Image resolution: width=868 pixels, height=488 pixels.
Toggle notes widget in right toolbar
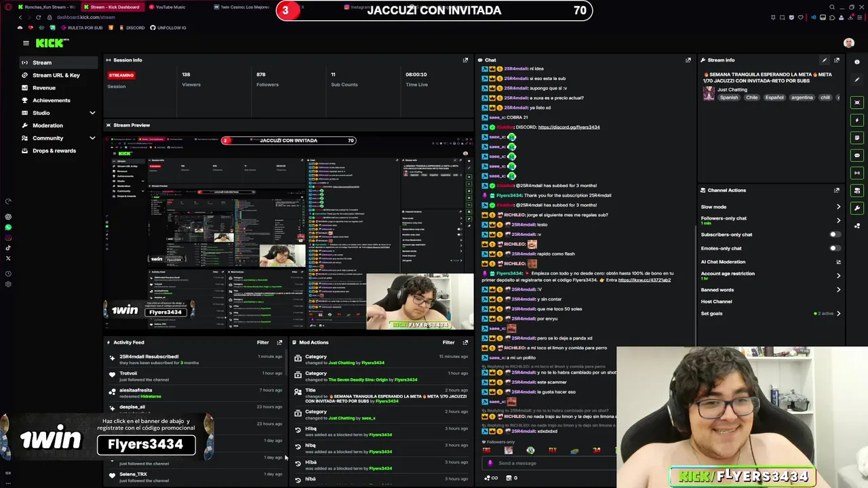click(857, 138)
